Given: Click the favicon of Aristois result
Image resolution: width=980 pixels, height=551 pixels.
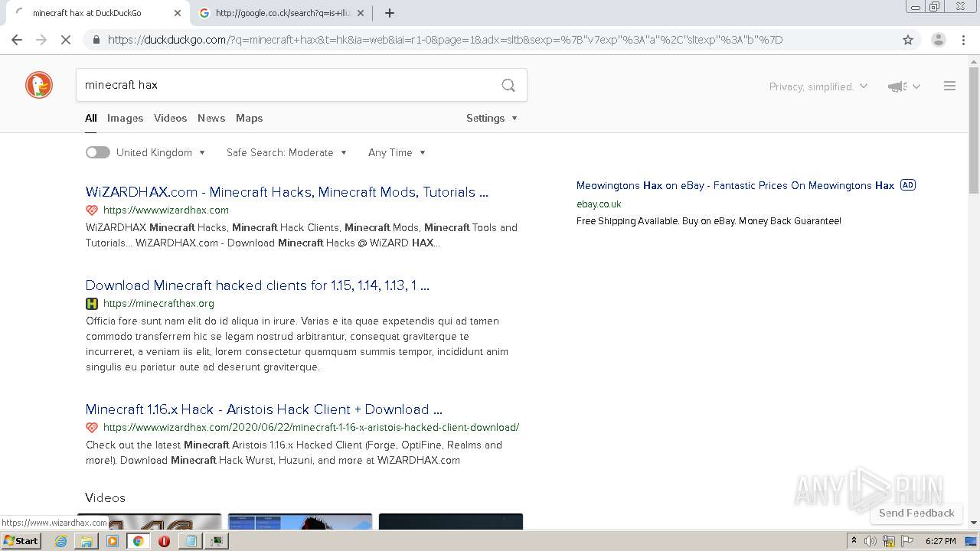Looking at the screenshot, I should click(92, 427).
